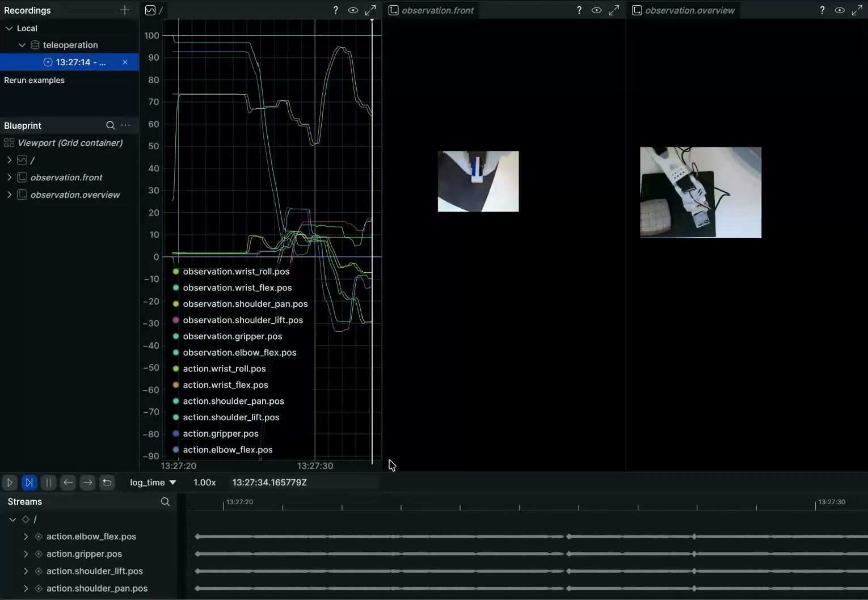This screenshot has width=868, height=600.
Task: Toggle loop playback mode
Action: pos(107,483)
